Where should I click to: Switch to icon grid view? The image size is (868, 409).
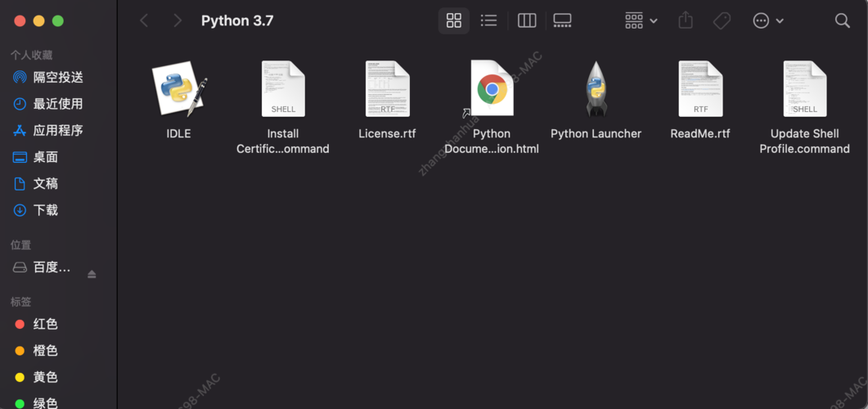pyautogui.click(x=454, y=21)
